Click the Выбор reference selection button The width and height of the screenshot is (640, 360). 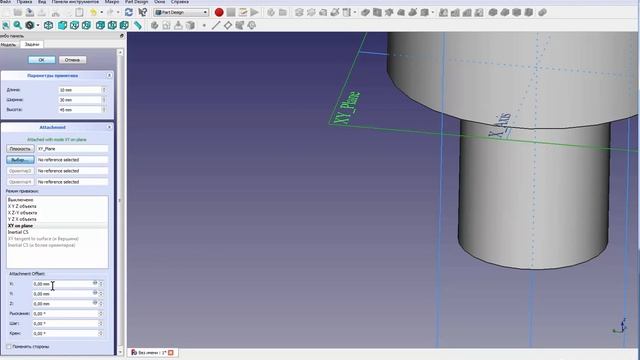[x=20, y=160]
